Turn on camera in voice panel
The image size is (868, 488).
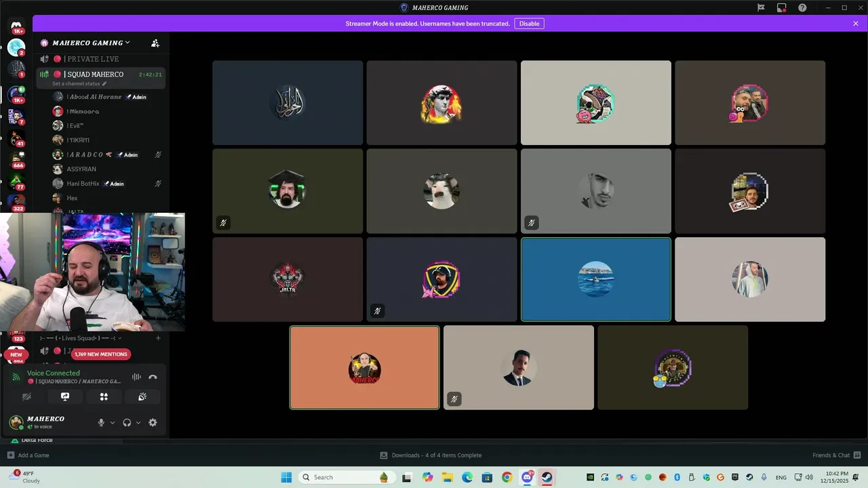[26, 396]
